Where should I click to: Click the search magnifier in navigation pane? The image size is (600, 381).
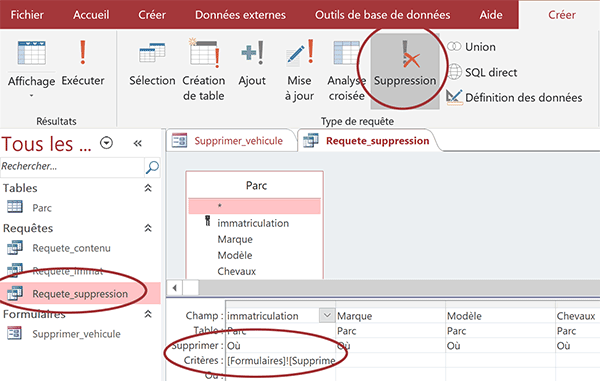152,167
